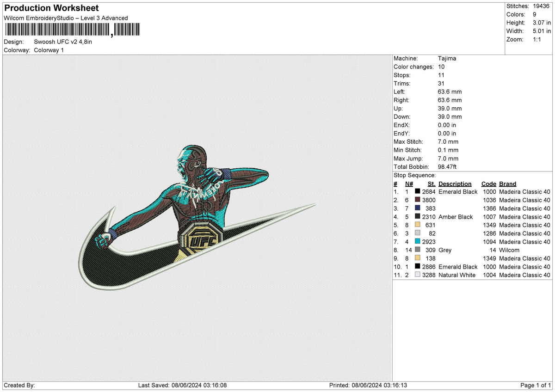Select the code 1004 for Natural White
The width and height of the screenshot is (555, 392).
click(489, 275)
